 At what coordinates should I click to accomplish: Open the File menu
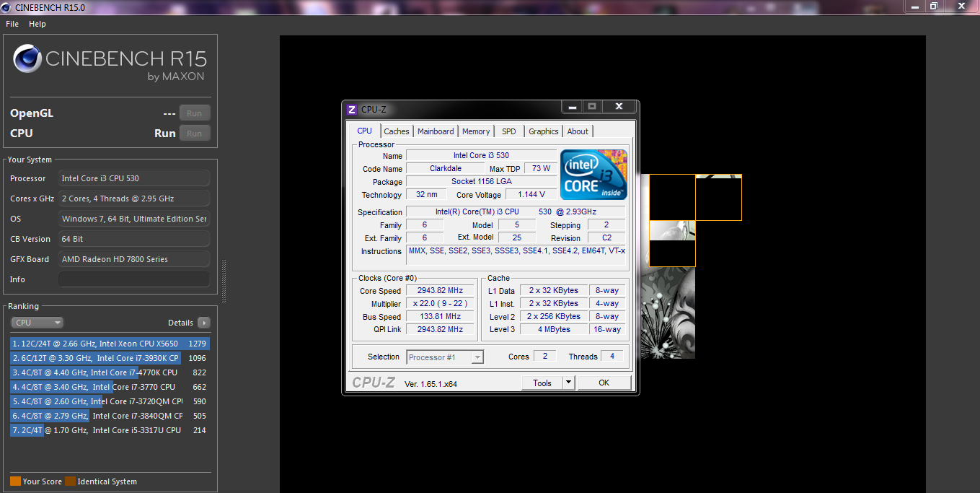[x=12, y=24]
